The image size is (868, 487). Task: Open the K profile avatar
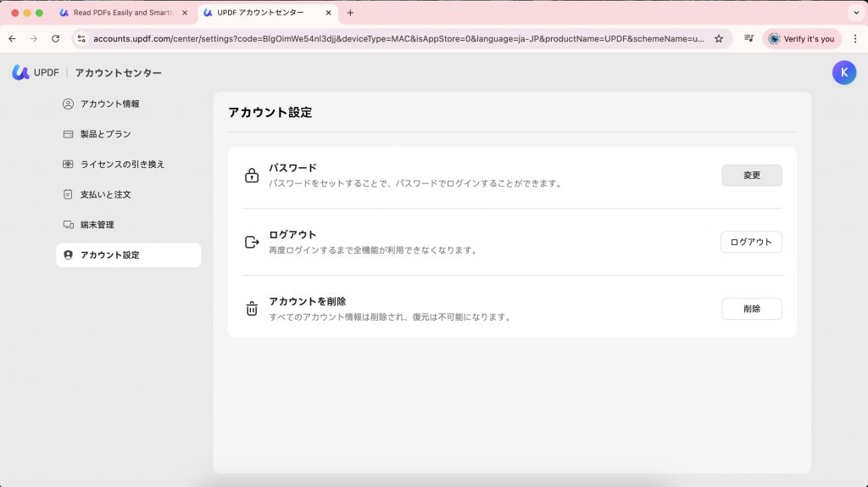[843, 73]
